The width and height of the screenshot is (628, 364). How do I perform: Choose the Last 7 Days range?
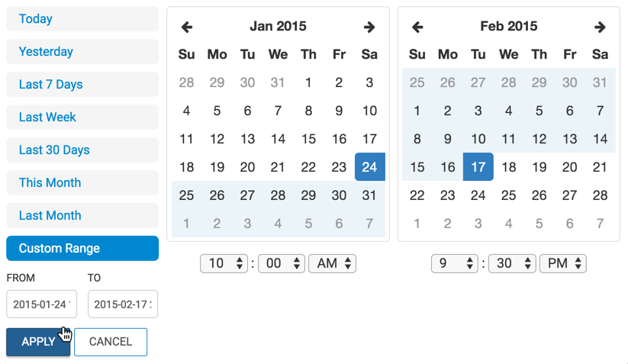coord(82,85)
